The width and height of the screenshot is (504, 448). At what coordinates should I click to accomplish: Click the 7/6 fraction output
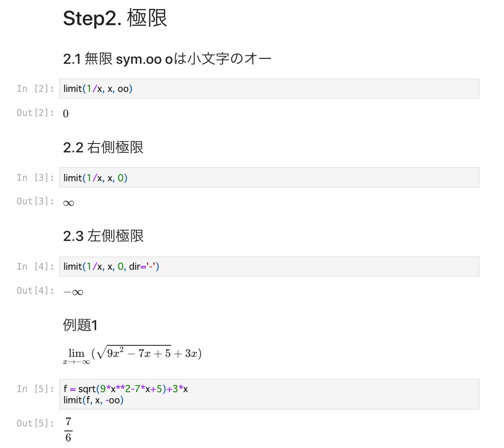click(68, 430)
